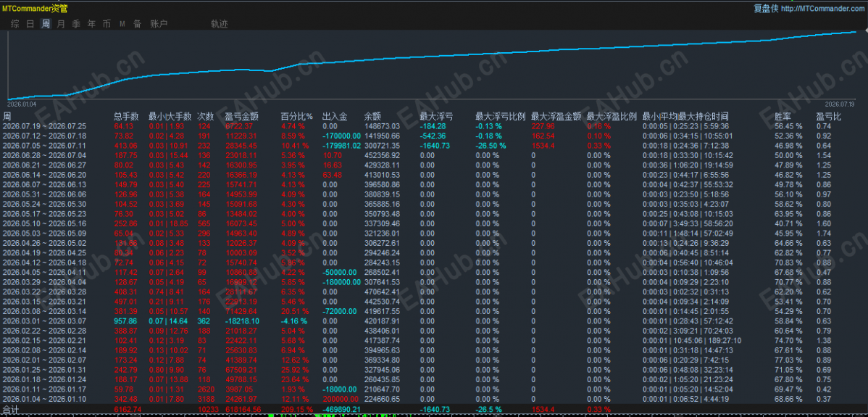Click the 0:00:01 | 10:45:06 | 189:27:10 holding time cell

692,340
